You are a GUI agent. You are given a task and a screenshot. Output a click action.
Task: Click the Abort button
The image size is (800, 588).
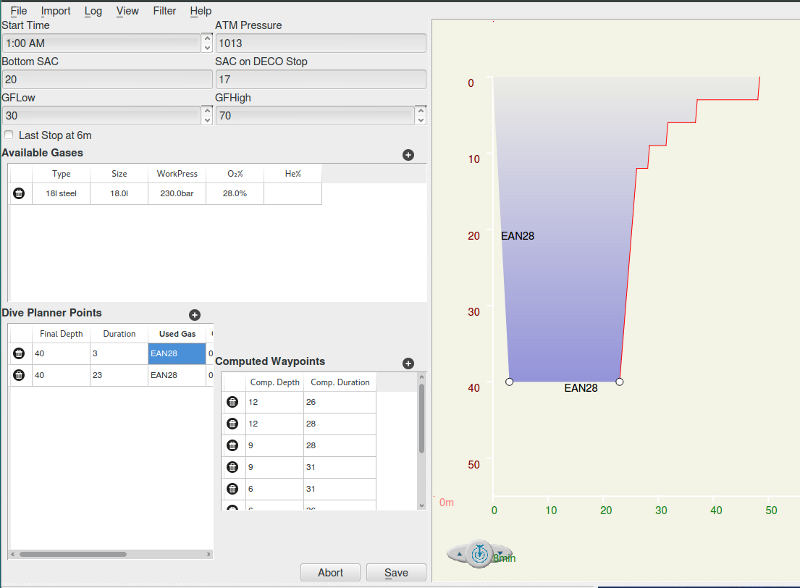[x=330, y=573]
